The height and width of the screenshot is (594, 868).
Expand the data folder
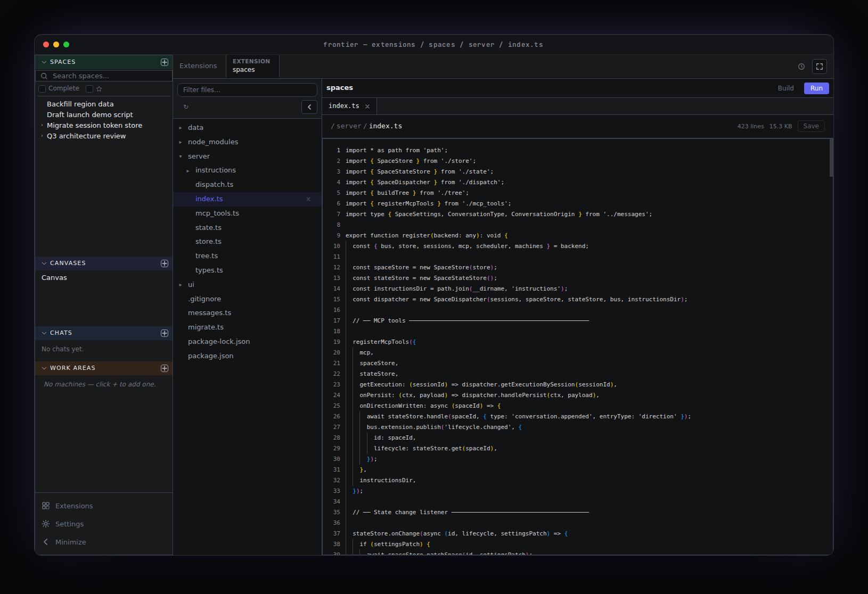pos(181,128)
